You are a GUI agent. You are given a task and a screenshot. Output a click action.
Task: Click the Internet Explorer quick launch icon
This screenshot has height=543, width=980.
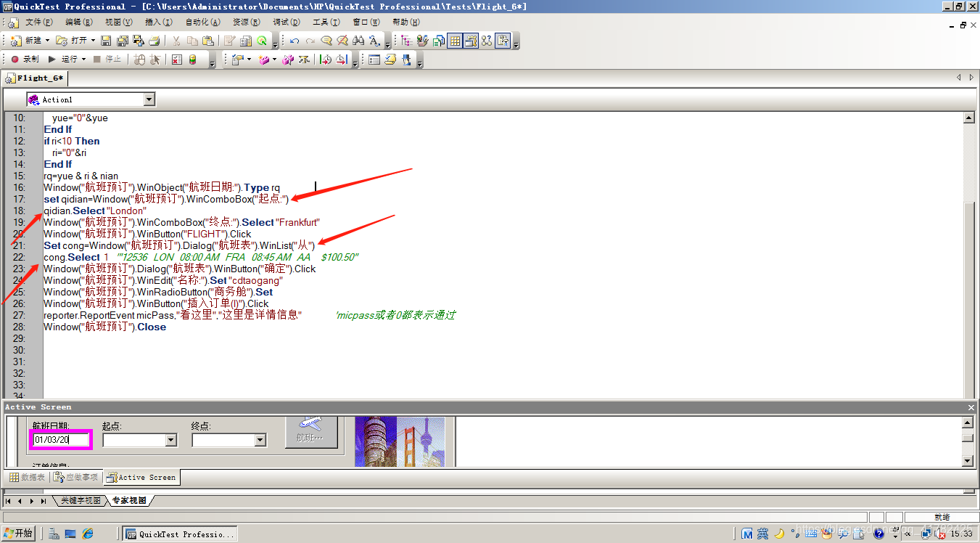coord(88,534)
